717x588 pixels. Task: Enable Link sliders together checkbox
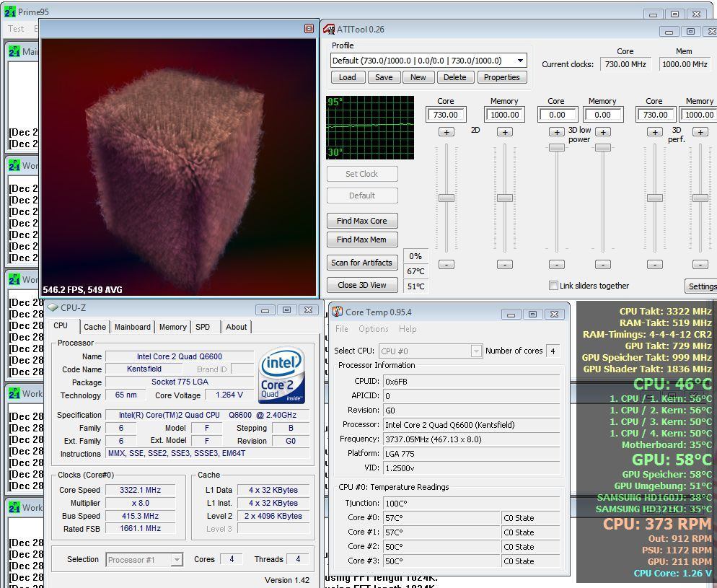(x=553, y=285)
